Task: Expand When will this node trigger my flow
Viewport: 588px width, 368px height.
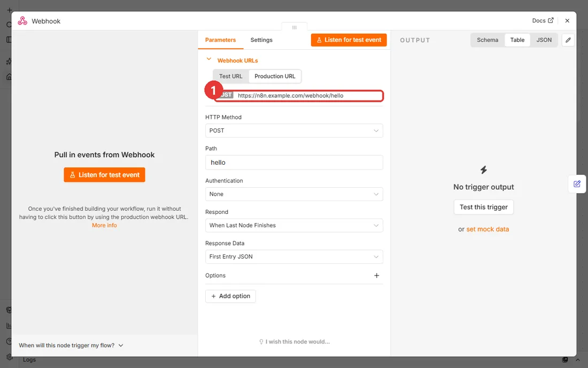Action: (71, 345)
